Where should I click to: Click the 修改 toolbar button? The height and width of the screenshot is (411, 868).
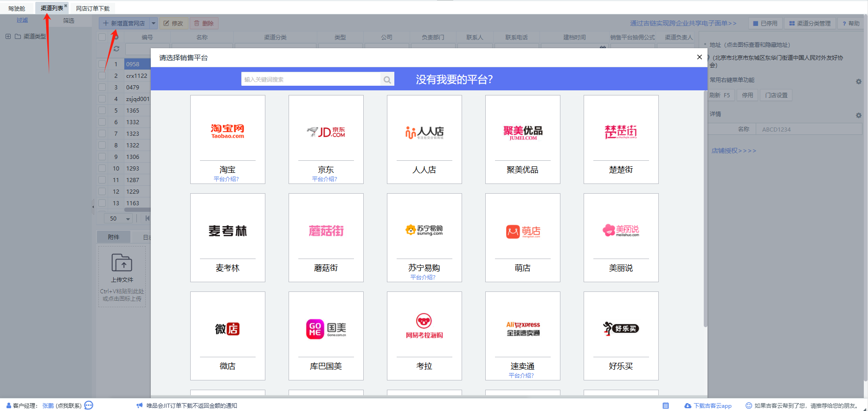[174, 23]
